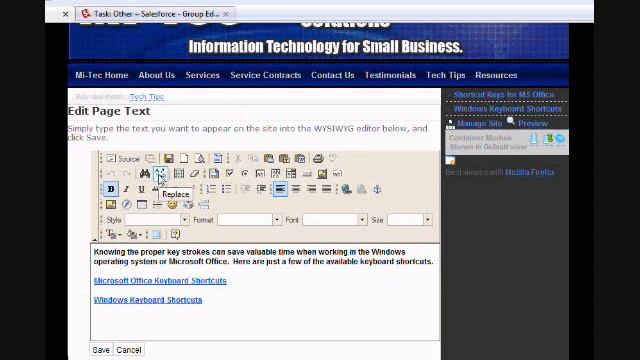Insert a Checkbox form field icon
Screen dimensions: 640x360
pyautogui.click(x=229, y=173)
